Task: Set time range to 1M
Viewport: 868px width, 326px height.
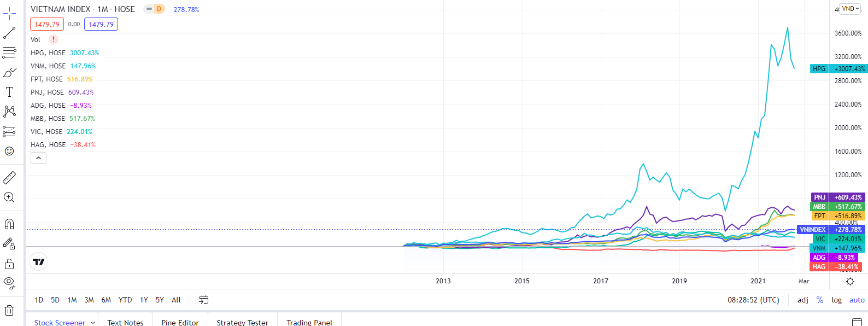Action: [72, 300]
